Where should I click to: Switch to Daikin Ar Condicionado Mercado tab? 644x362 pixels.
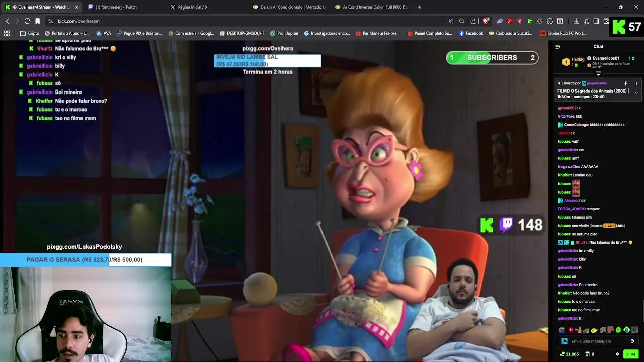[290, 7]
